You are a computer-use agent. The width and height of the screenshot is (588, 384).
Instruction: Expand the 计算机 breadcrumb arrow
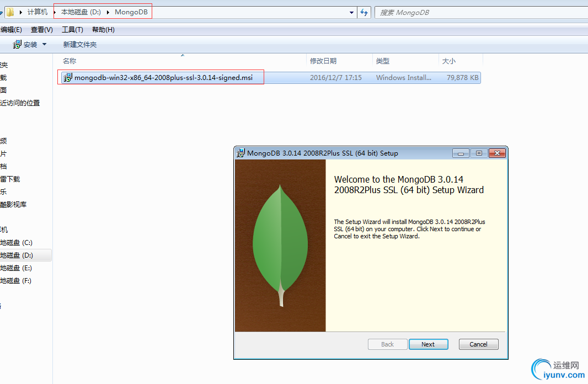(55, 12)
